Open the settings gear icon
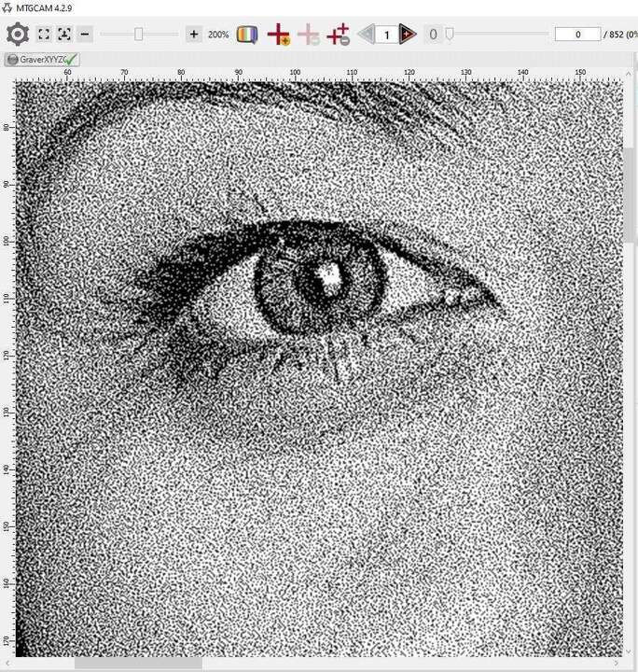The width and height of the screenshot is (638, 672). click(18, 35)
